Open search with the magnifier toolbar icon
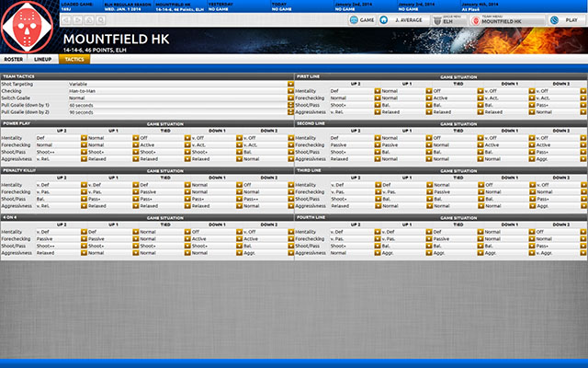 pos(100,20)
